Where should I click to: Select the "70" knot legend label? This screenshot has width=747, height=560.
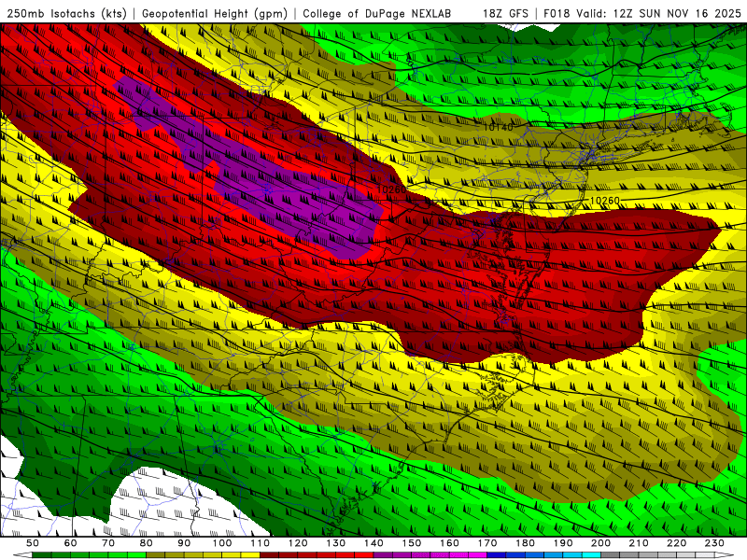pos(108,543)
